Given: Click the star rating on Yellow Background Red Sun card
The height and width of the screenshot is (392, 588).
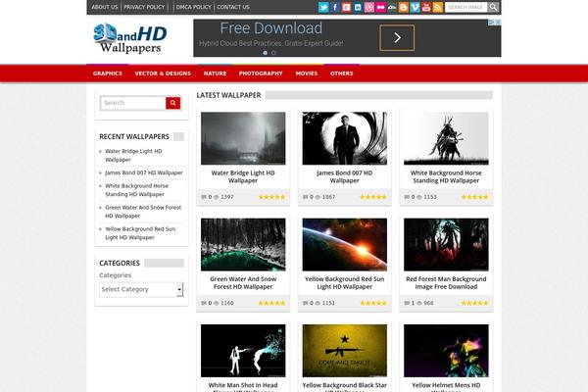Looking at the screenshot, I should click(x=373, y=303).
